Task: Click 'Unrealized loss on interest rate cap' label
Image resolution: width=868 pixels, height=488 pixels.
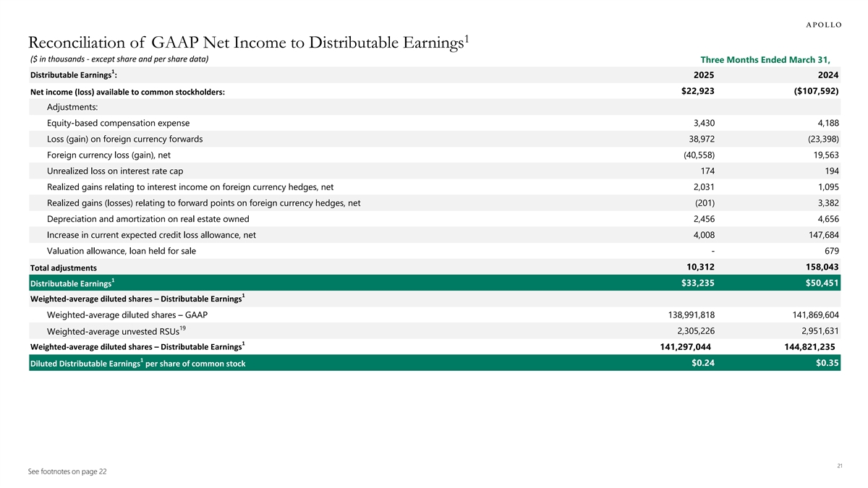Action: point(114,171)
